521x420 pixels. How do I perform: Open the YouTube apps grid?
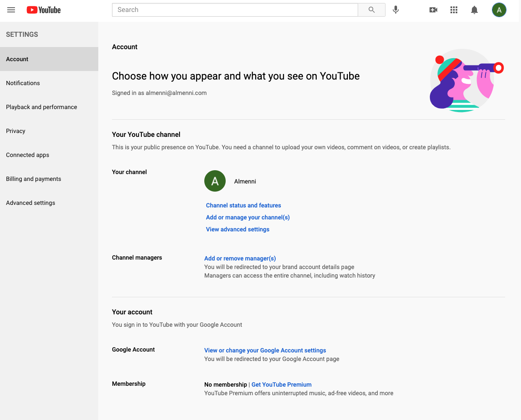(x=454, y=10)
